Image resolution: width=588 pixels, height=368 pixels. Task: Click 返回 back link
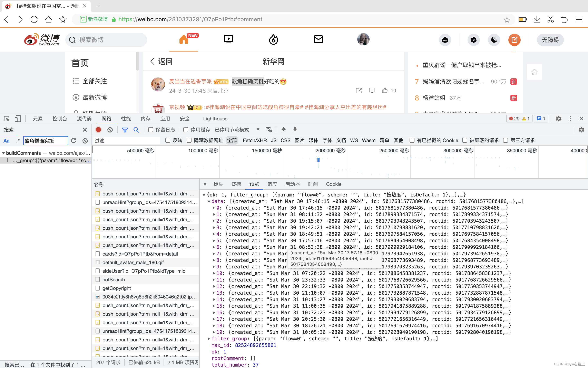[x=161, y=61]
